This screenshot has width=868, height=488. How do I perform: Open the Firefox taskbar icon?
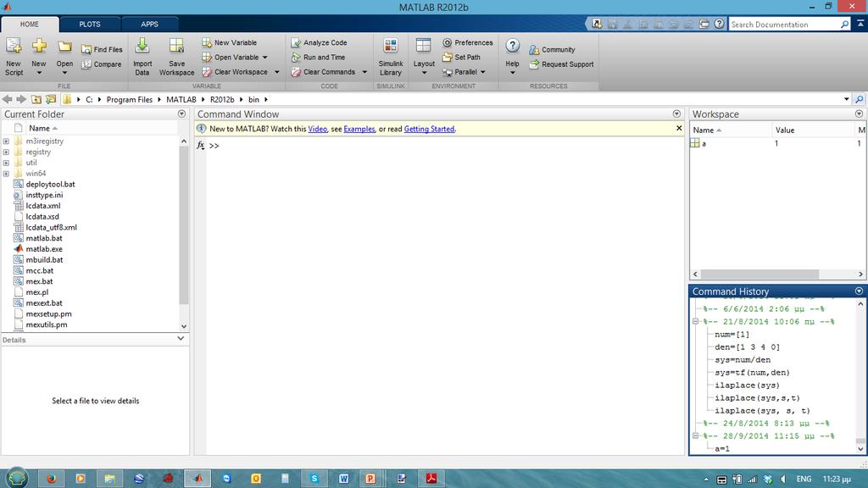click(x=52, y=479)
